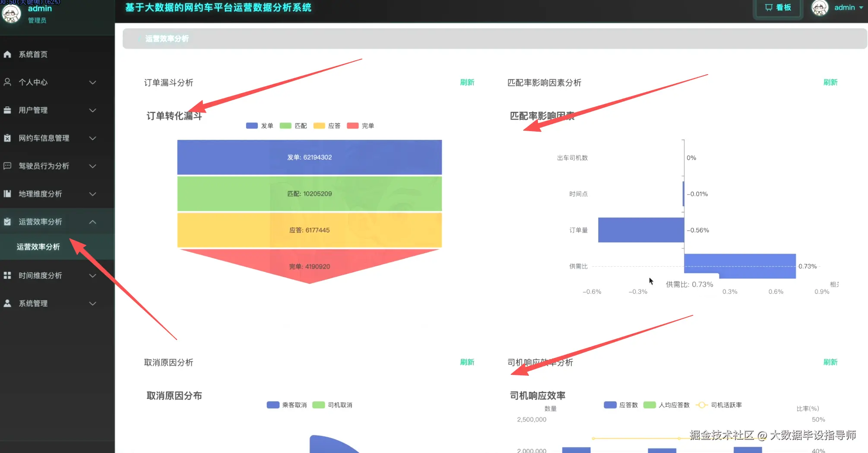868x453 pixels.
Task: Click the briefcase icon for 用户管理
Action: click(7, 110)
